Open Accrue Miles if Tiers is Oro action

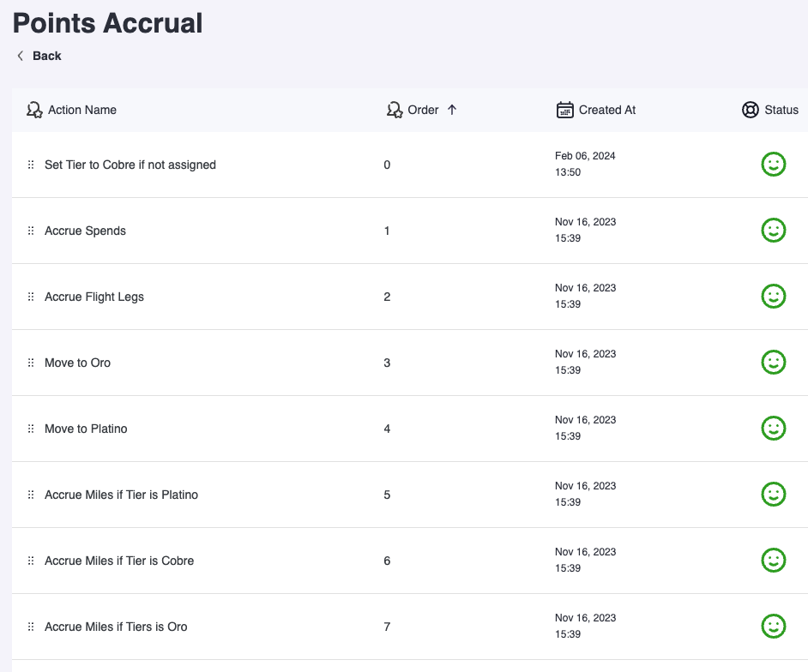pos(116,627)
